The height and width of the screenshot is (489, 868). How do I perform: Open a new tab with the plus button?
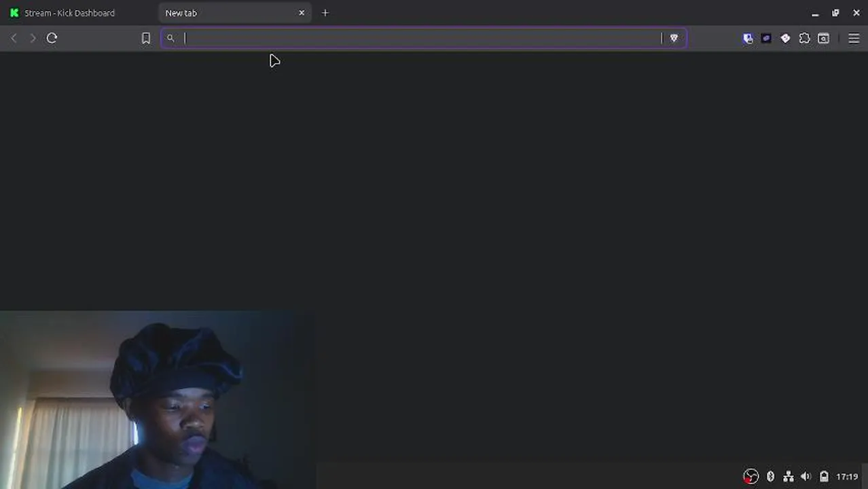[x=325, y=13]
